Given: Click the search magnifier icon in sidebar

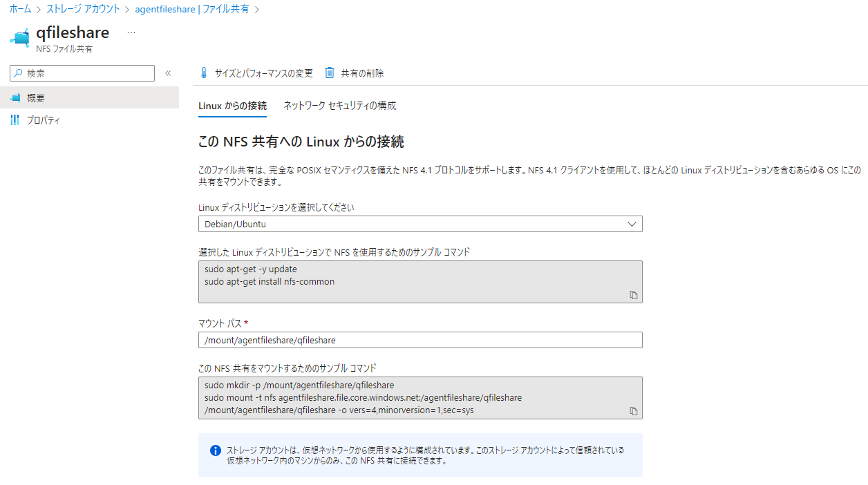Looking at the screenshot, I should 19,73.
